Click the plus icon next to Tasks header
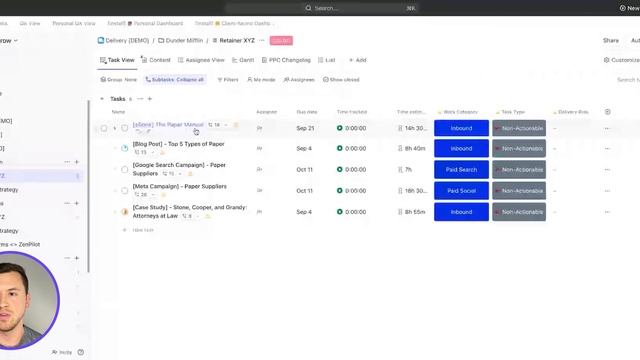Screen dimensions: 640x360 point(150,99)
